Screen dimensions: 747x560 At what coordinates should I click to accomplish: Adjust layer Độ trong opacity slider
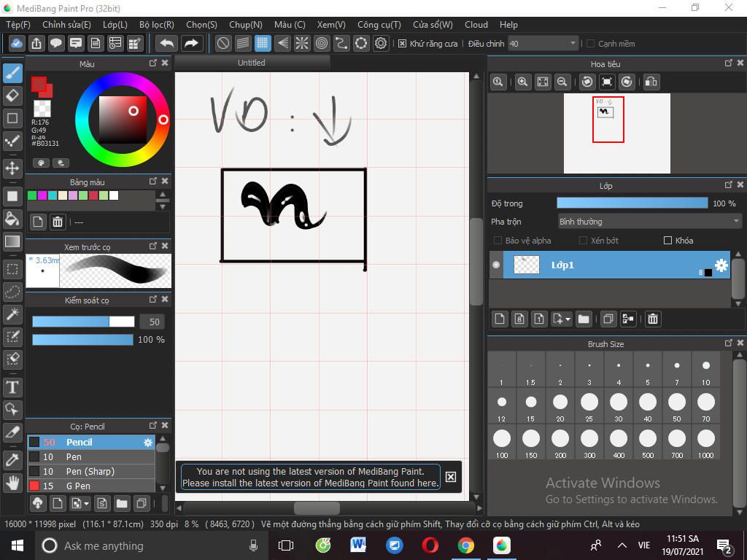click(x=632, y=203)
